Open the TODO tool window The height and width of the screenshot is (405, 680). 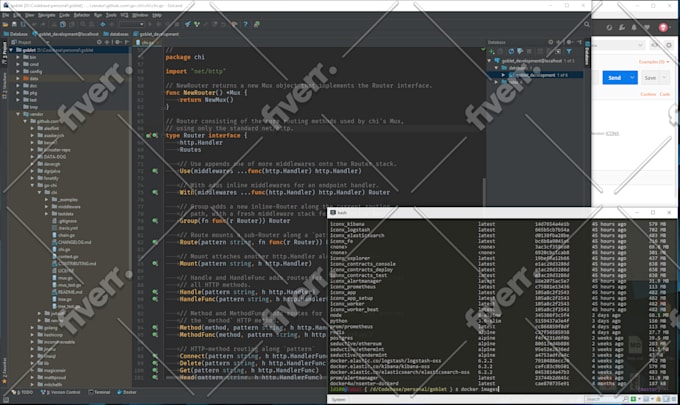(x=23, y=392)
